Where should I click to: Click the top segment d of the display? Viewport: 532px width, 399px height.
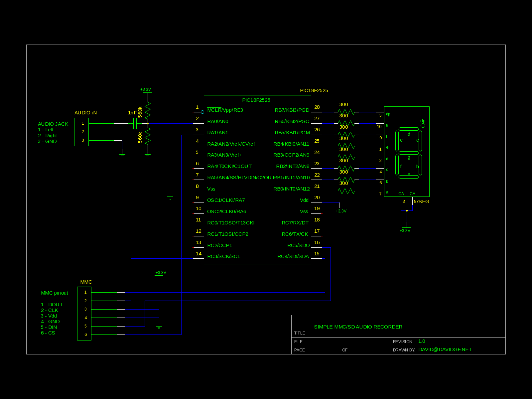click(409, 129)
